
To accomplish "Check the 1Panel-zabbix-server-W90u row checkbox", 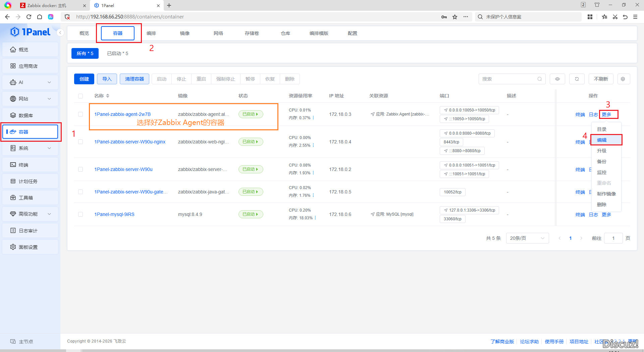I will (x=80, y=169).
